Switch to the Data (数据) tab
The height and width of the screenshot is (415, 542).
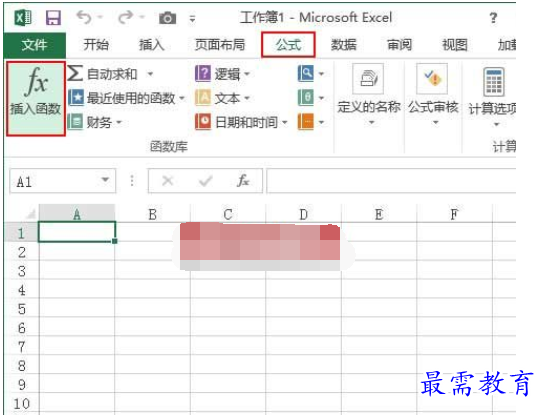click(x=344, y=45)
